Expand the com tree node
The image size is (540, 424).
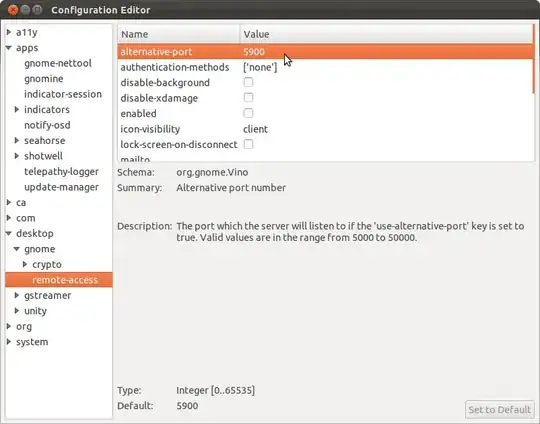(x=9, y=218)
